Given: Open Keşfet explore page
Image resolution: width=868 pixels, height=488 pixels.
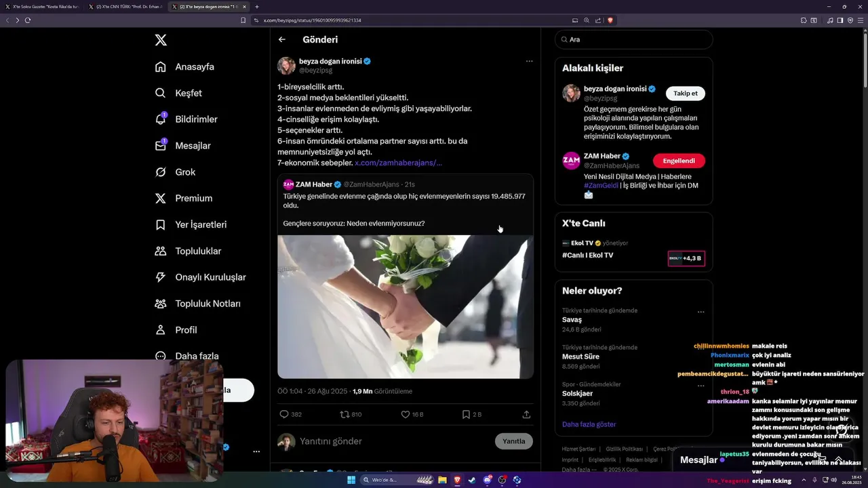Looking at the screenshot, I should coord(178,93).
